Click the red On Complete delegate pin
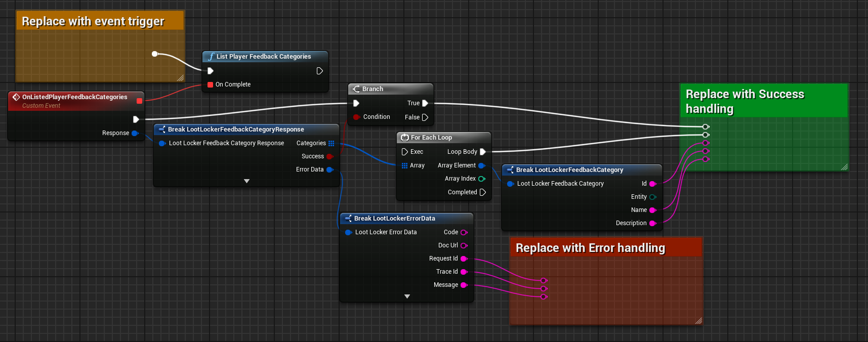 [x=211, y=84]
